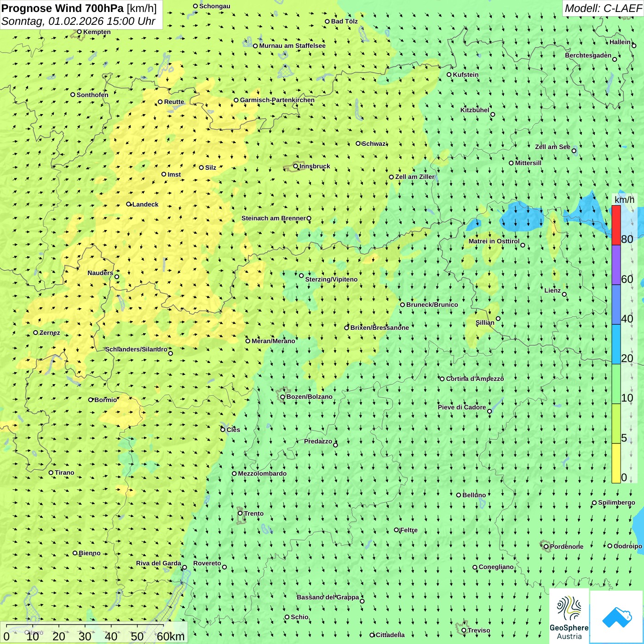This screenshot has width=644, height=644.
Task: Click the 'Schwaz' label
Action: pos(374,144)
